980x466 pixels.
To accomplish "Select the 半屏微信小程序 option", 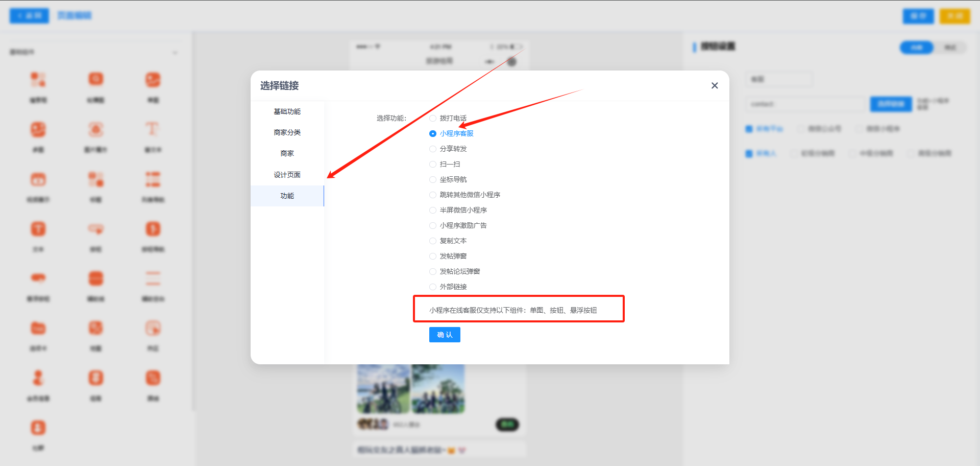I will [x=433, y=211].
